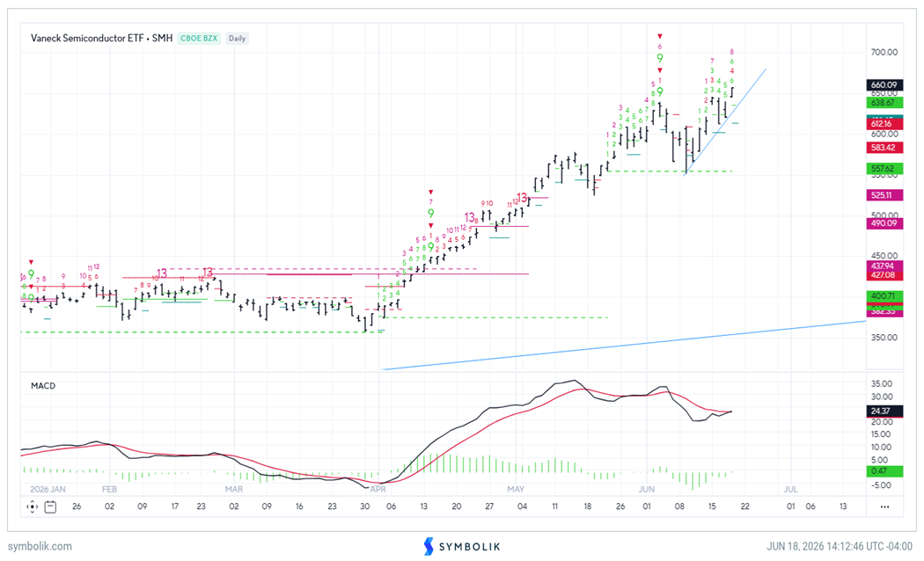Screen dimensions: 924x561
Task: Open the Daily timeframe selector
Action: (x=237, y=39)
